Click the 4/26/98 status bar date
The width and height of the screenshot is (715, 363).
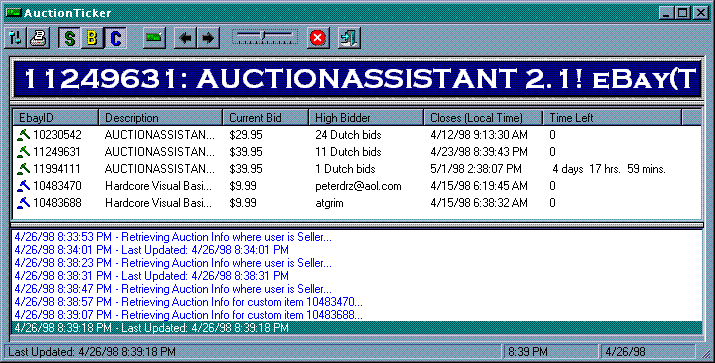[625, 352]
